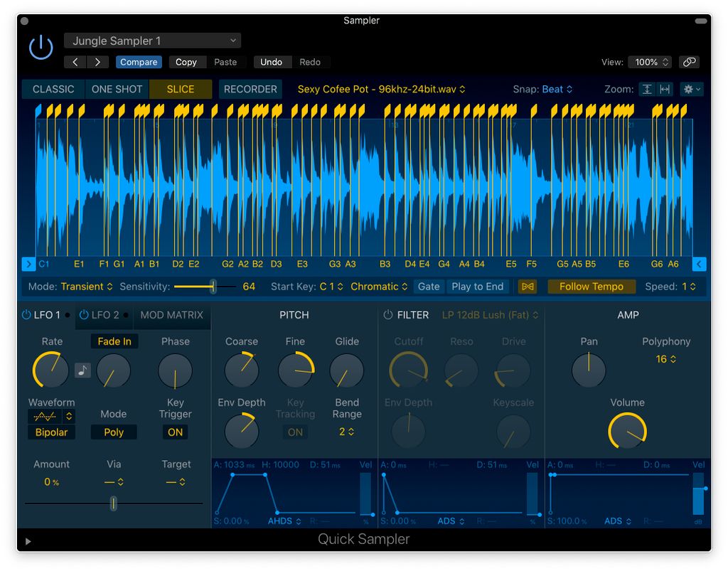Click the blue start marker flag
Screen dimensions: 728x571
38,110
